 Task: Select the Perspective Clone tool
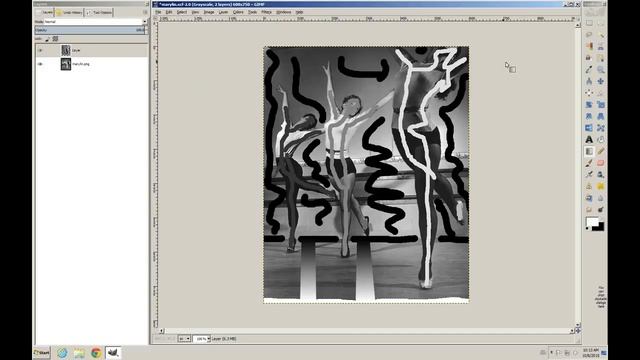[x=589, y=198]
